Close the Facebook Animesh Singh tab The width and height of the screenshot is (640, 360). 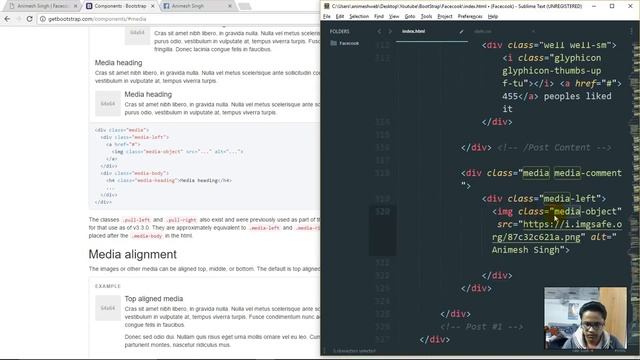pos(230,6)
